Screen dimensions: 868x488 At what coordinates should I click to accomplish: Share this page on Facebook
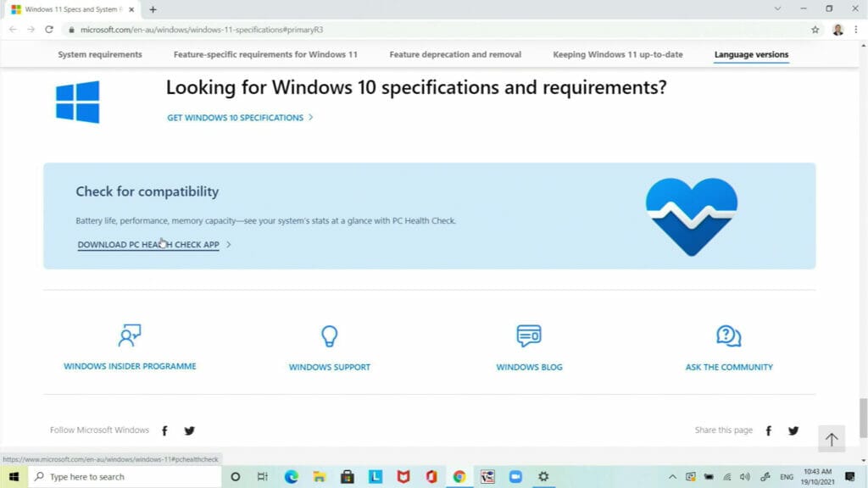tap(768, 430)
